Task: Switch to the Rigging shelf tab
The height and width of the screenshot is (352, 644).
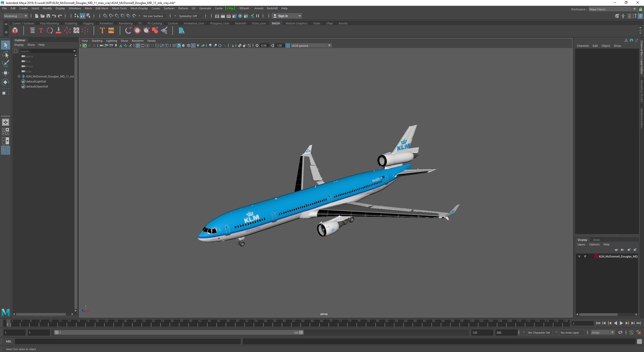Action: click(88, 23)
